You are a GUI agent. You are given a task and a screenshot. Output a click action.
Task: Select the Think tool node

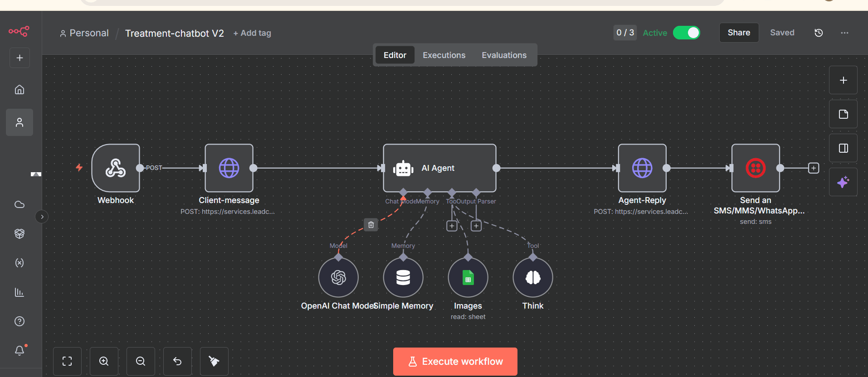point(533,277)
